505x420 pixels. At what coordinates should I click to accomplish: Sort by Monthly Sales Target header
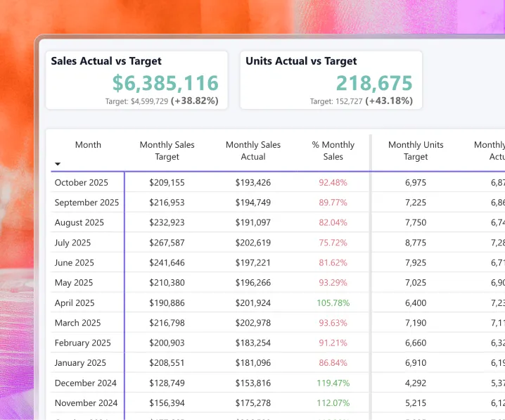[167, 151]
